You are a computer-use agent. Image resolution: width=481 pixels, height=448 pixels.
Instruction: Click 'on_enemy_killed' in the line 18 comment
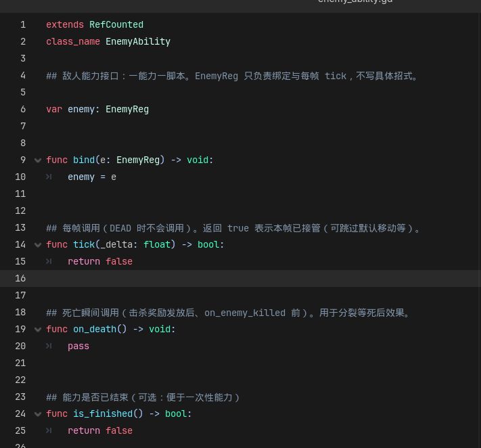[245, 313]
